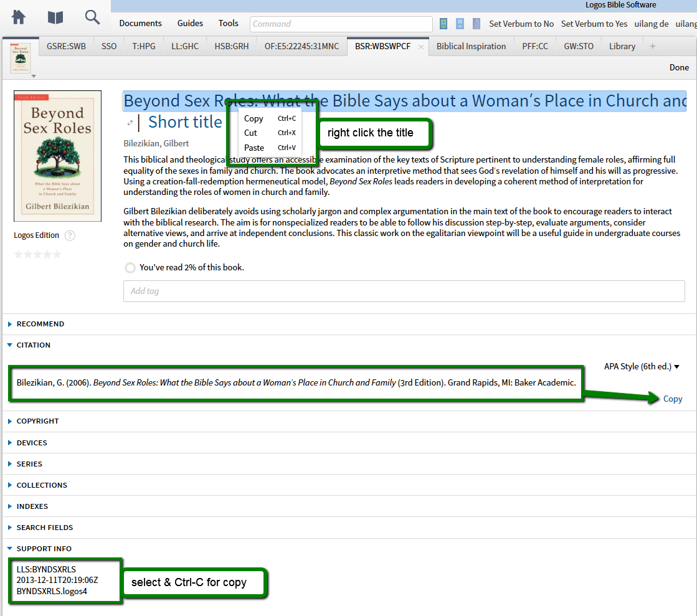The width and height of the screenshot is (697, 616).
Task: Switch to the Biblical Inspiration tab
Action: [x=471, y=46]
